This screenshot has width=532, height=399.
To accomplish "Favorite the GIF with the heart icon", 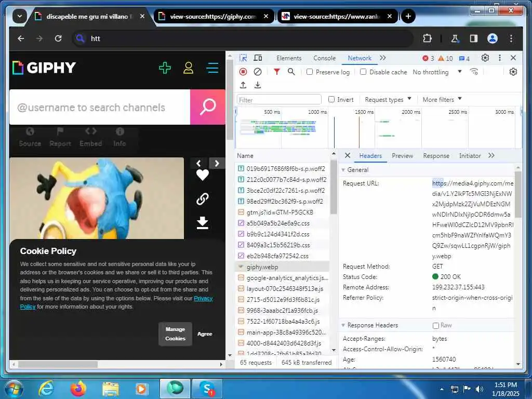I will tap(203, 175).
